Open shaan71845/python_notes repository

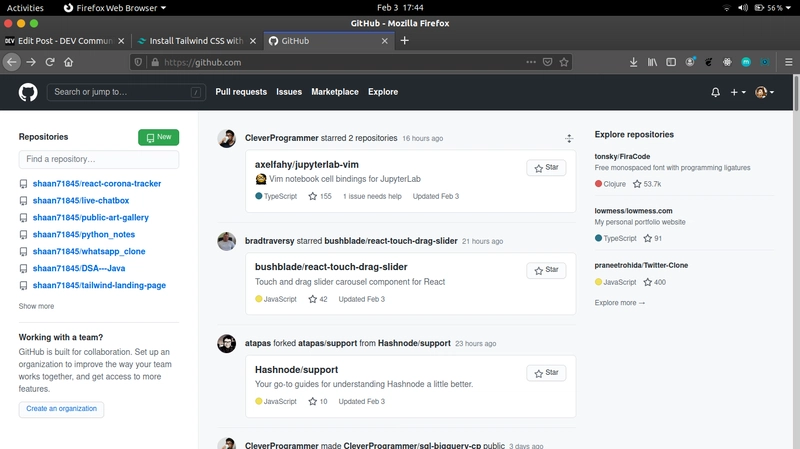[x=84, y=235]
